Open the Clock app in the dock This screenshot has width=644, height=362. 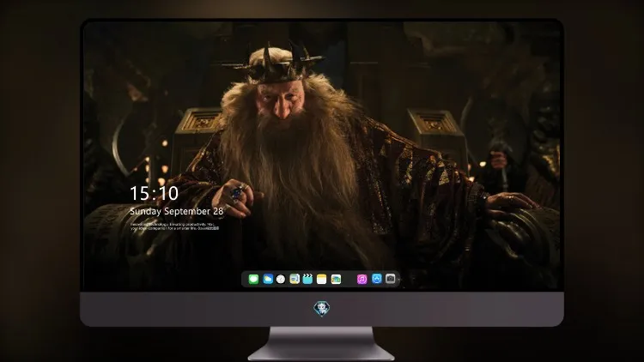click(x=281, y=280)
